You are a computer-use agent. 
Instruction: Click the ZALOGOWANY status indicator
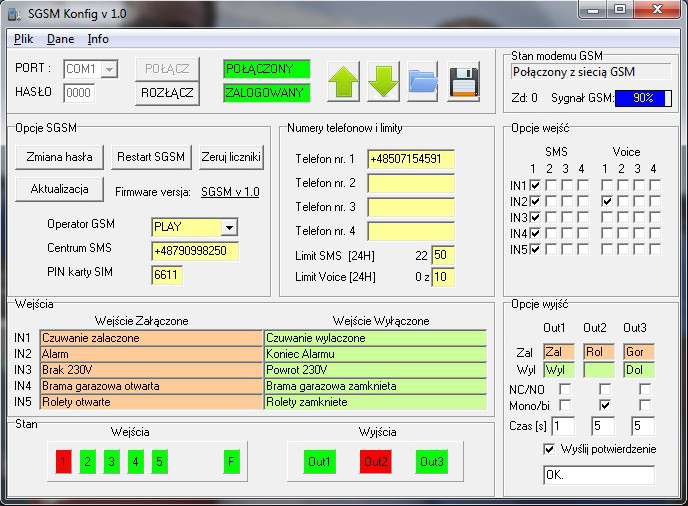click(x=267, y=93)
